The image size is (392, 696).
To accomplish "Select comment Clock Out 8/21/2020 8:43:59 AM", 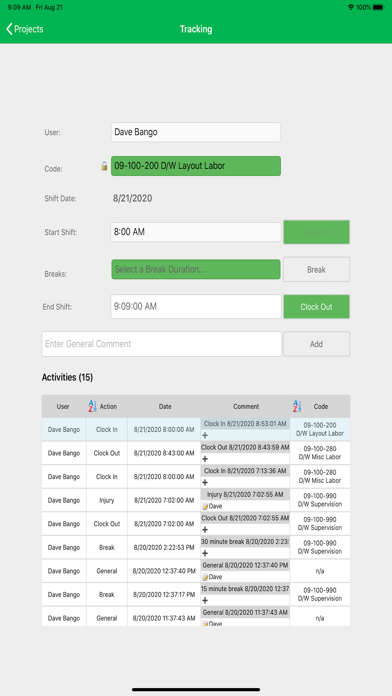I will pos(245,447).
